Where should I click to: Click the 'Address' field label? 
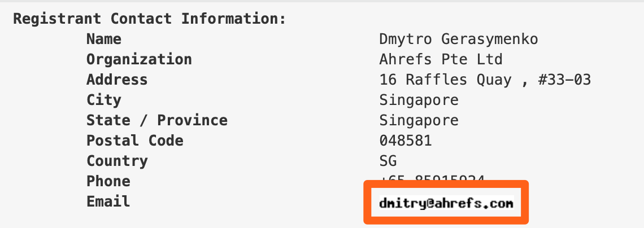tap(116, 80)
